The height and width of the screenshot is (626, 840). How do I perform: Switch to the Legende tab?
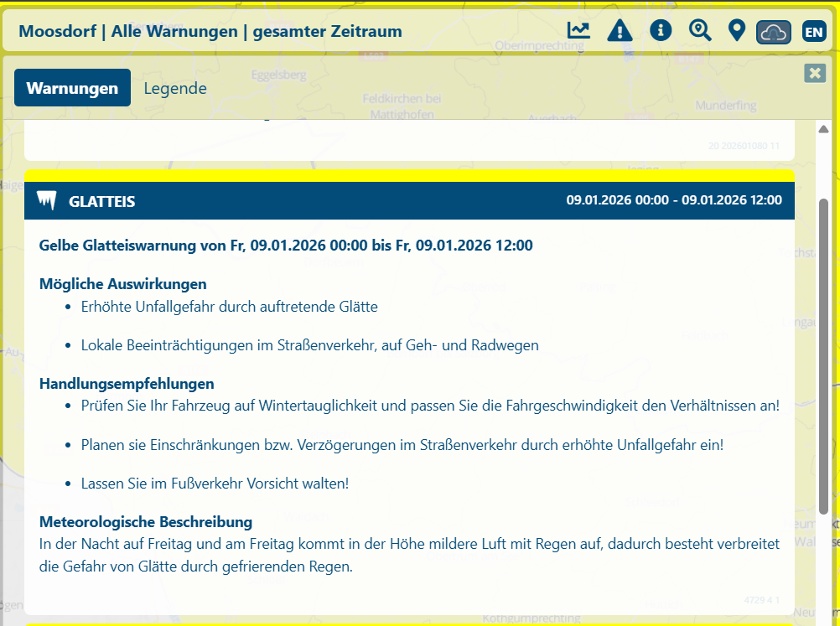[175, 88]
